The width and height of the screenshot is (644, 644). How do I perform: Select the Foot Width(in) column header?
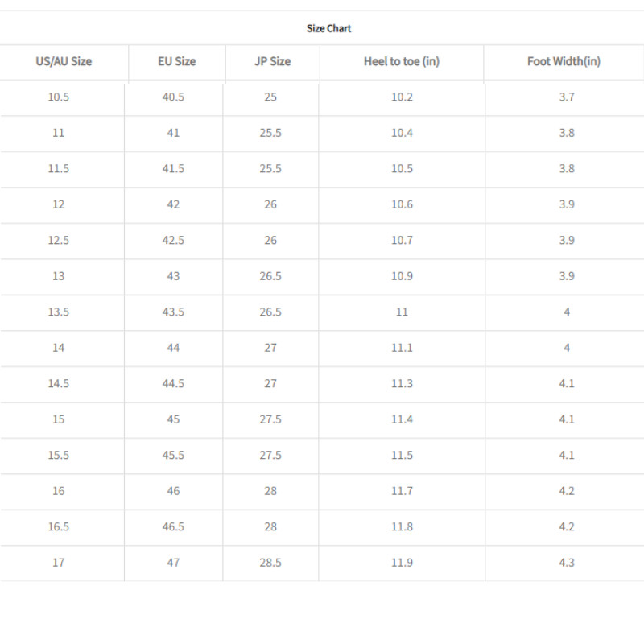[x=564, y=61]
